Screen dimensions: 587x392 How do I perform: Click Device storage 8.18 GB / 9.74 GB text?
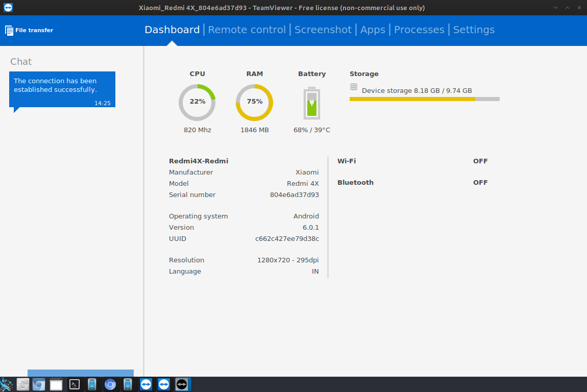(x=417, y=91)
